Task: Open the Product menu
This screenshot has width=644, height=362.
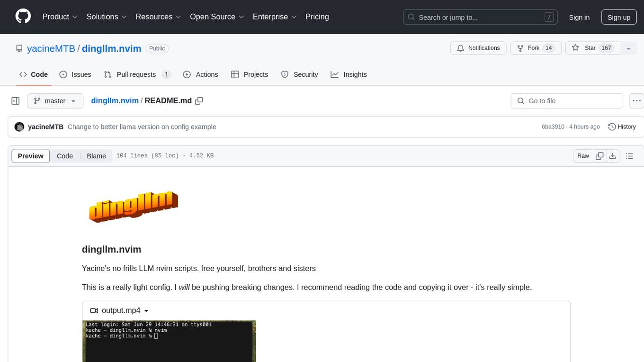Action: click(x=60, y=17)
